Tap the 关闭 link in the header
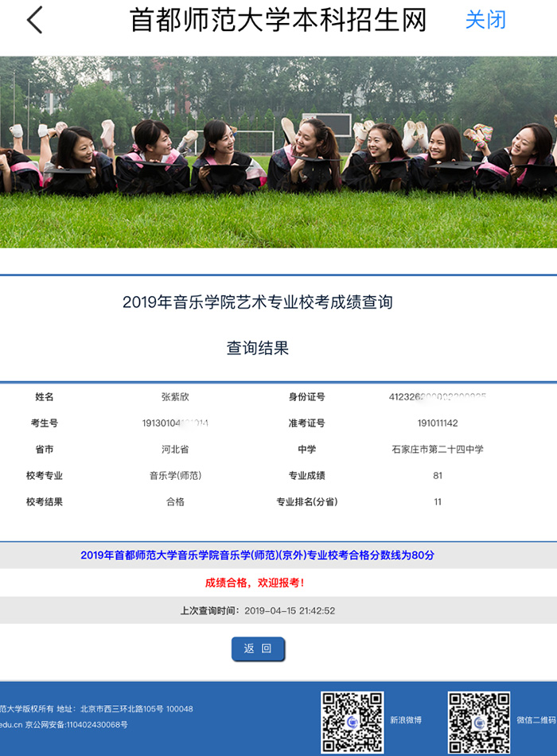 click(x=485, y=20)
